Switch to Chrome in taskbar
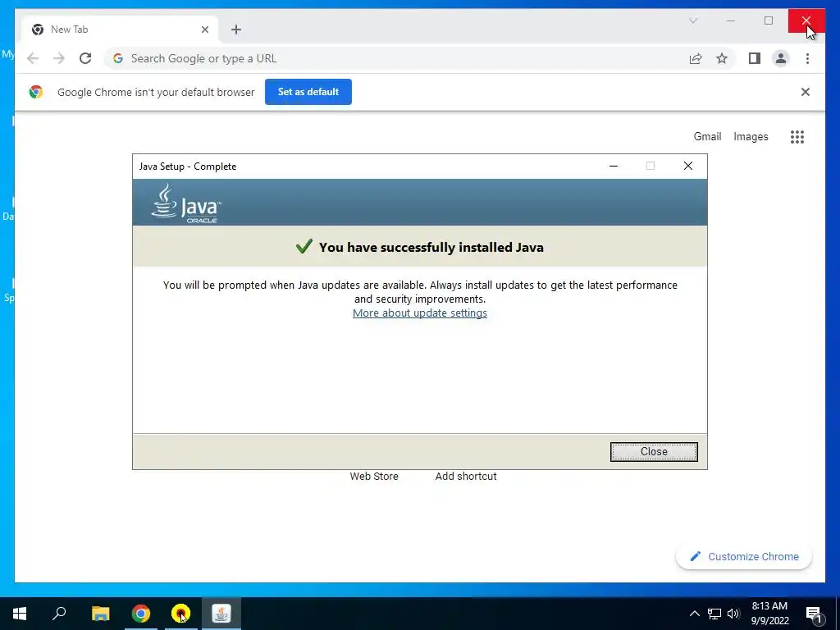The height and width of the screenshot is (630, 840). pyautogui.click(x=141, y=614)
